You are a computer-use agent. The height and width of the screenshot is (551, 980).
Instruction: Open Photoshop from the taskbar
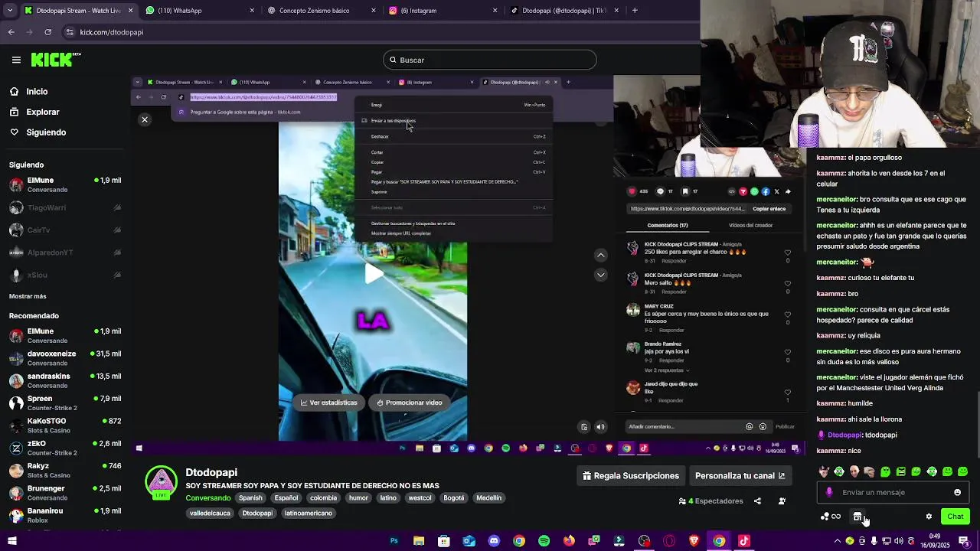pyautogui.click(x=394, y=541)
